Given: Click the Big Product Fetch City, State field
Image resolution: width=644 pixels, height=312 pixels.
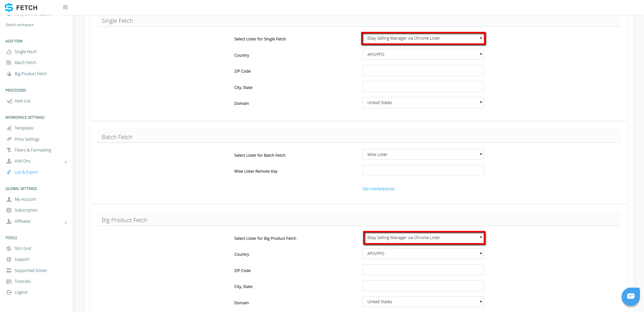Looking at the screenshot, I should tap(423, 286).
